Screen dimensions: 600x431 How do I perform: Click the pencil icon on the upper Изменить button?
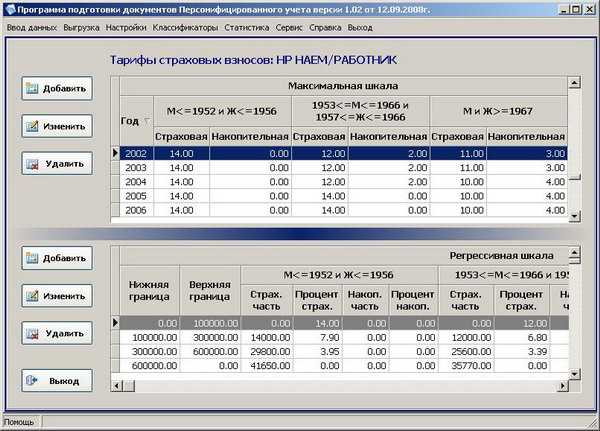tap(32, 126)
